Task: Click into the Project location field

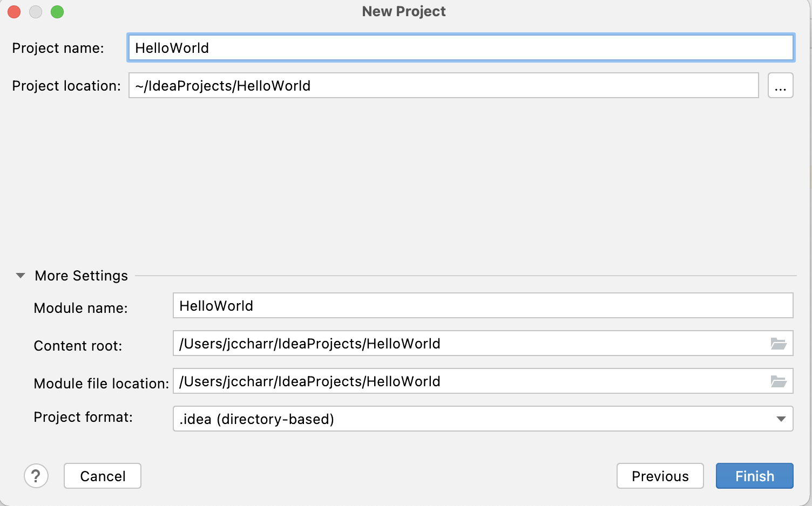Action: [x=443, y=86]
